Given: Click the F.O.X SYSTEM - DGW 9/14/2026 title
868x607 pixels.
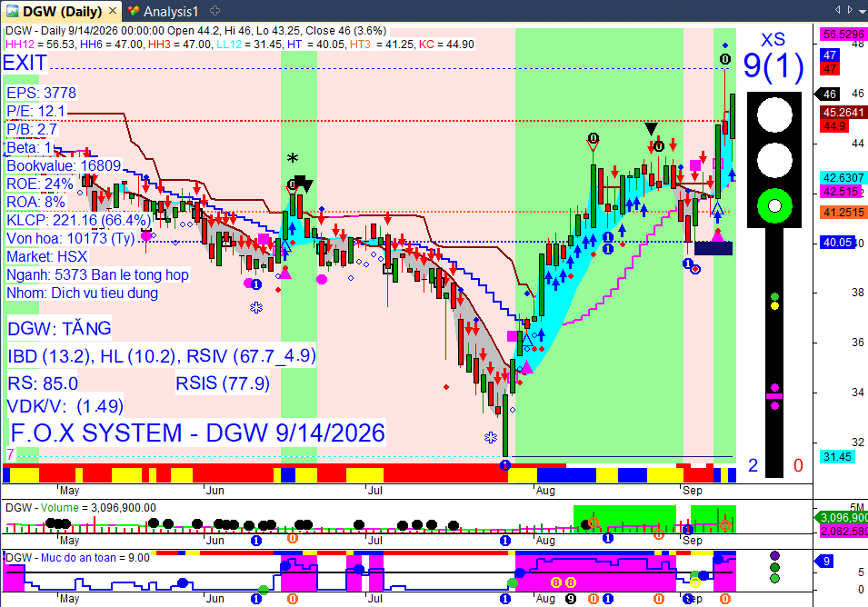Looking at the screenshot, I should (197, 433).
